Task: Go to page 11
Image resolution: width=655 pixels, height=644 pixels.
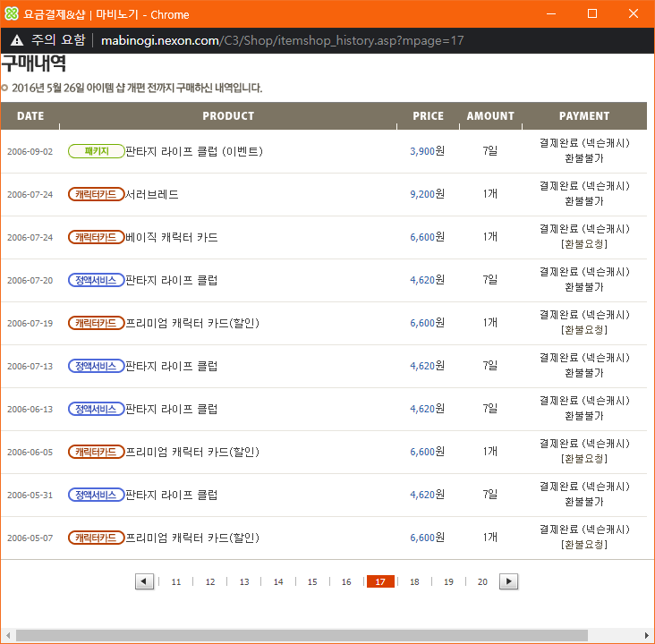Action: [x=176, y=581]
